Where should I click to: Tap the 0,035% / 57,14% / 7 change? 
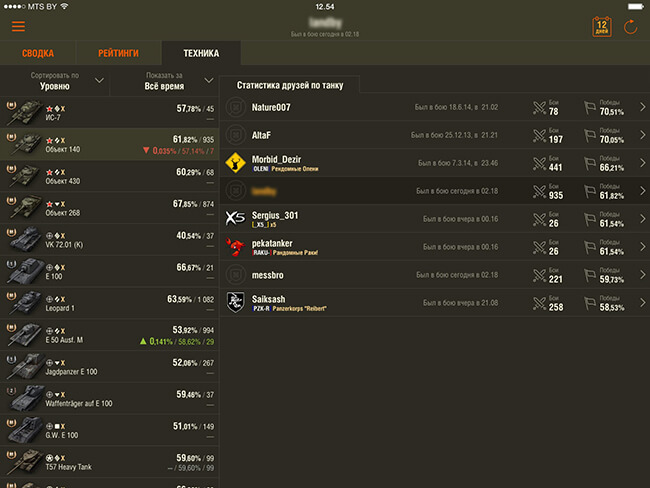click(178, 151)
